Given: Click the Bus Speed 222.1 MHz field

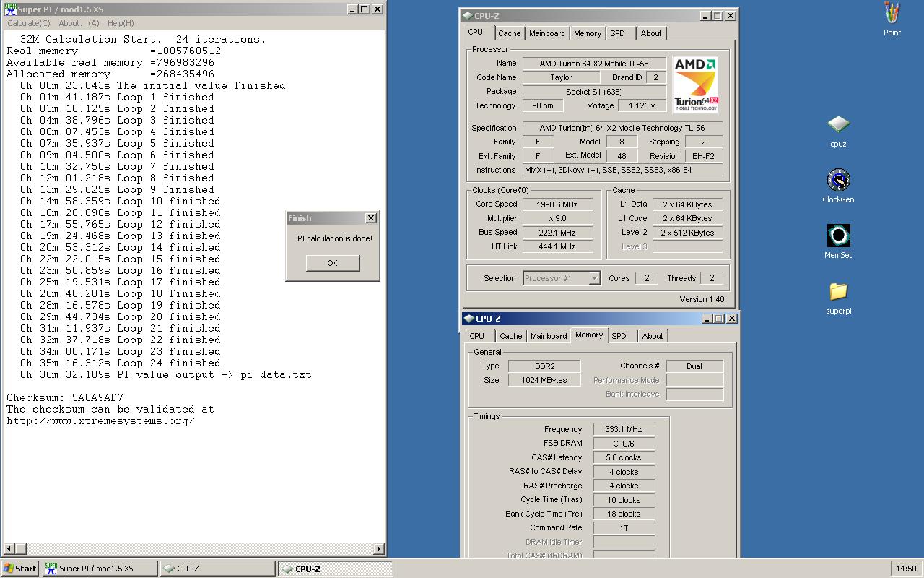Looking at the screenshot, I should tap(559, 233).
